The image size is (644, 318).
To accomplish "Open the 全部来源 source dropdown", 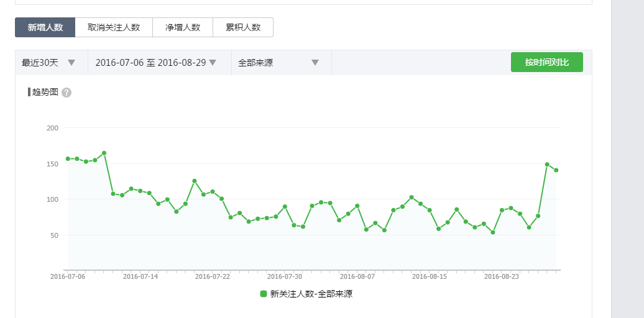I will tap(278, 63).
